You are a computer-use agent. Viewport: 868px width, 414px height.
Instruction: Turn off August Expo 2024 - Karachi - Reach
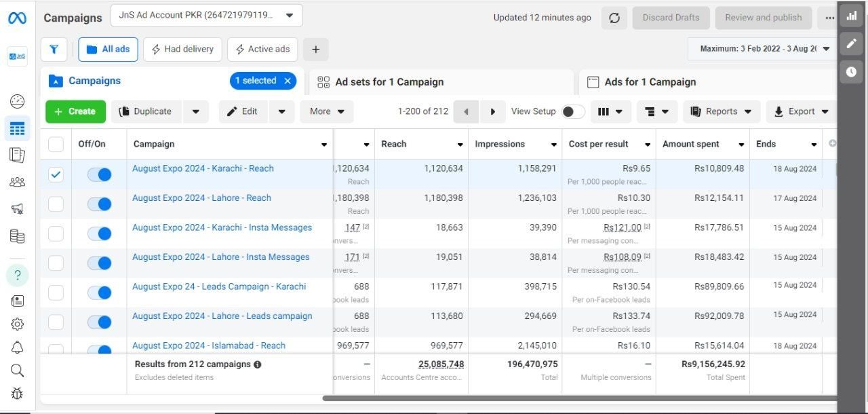[x=99, y=174]
